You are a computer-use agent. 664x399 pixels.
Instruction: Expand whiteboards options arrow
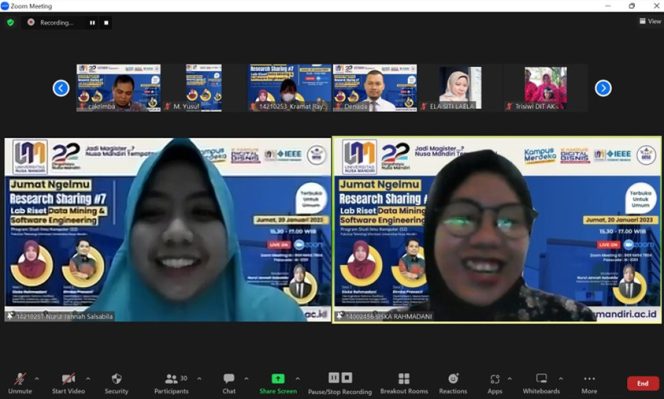(561, 379)
